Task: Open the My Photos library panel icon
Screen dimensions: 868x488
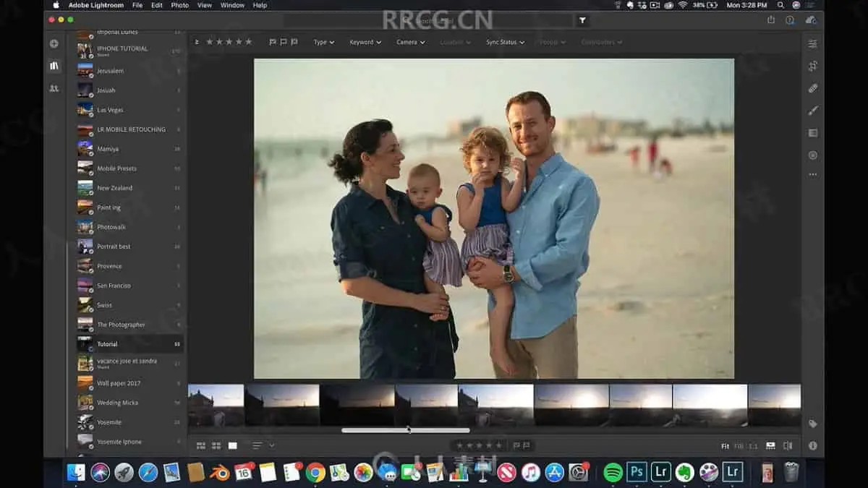Action: [x=54, y=66]
